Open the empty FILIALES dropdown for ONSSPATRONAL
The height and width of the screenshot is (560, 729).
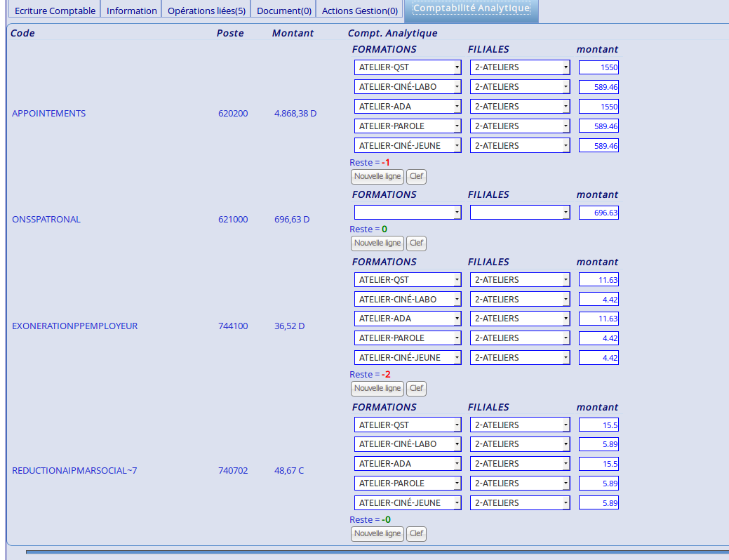(520, 212)
